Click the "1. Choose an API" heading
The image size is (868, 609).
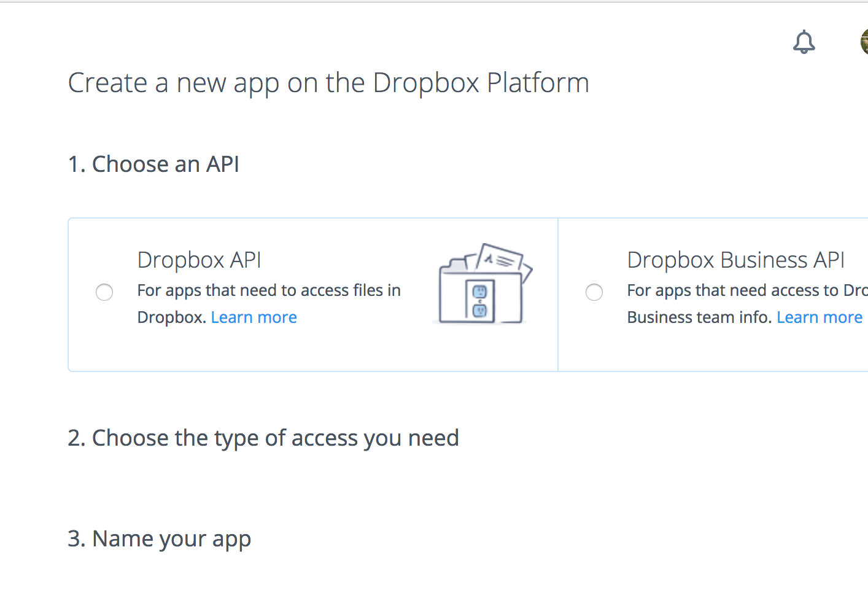point(153,165)
